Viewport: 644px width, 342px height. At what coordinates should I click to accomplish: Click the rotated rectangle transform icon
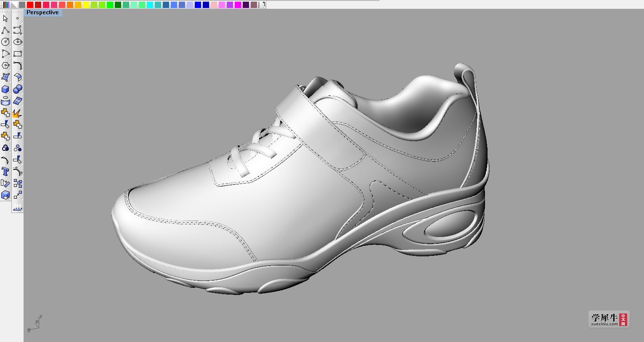[5, 183]
